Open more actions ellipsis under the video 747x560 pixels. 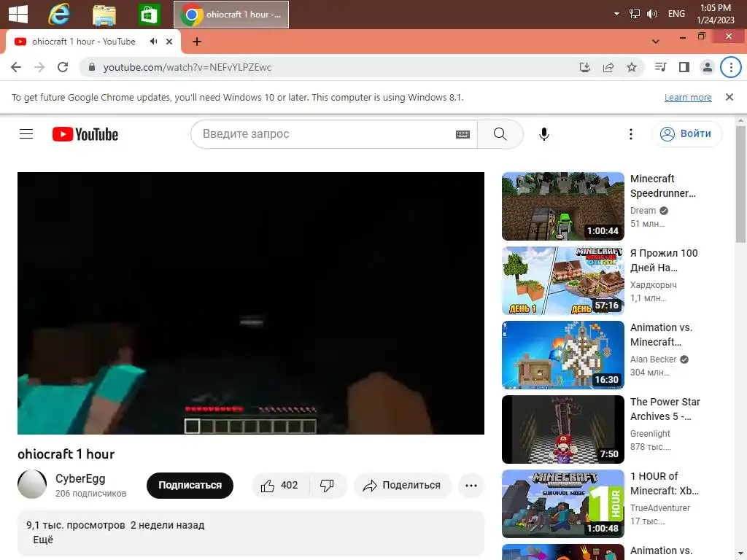click(471, 485)
